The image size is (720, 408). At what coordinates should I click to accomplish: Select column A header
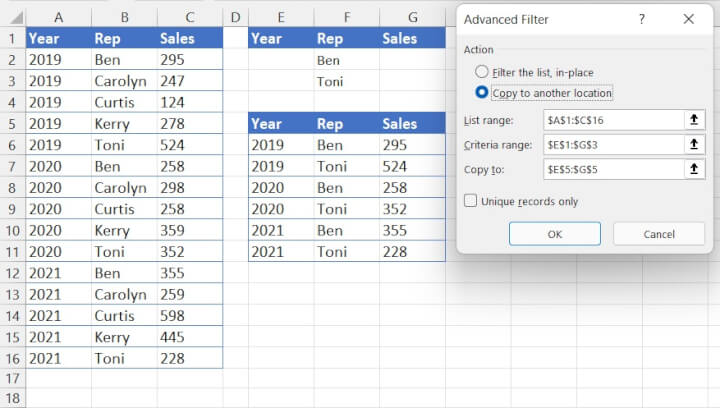(x=58, y=17)
